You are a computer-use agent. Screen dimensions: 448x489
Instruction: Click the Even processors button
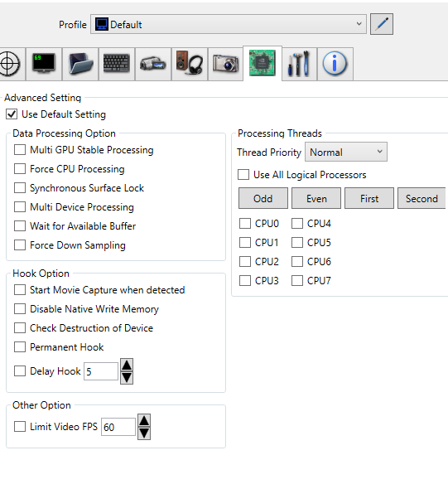point(316,198)
